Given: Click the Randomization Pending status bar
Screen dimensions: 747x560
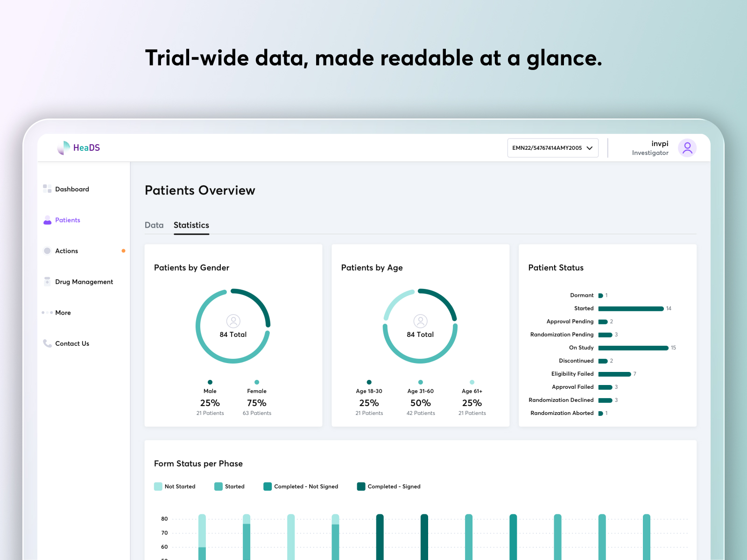Looking at the screenshot, I should pos(605,335).
